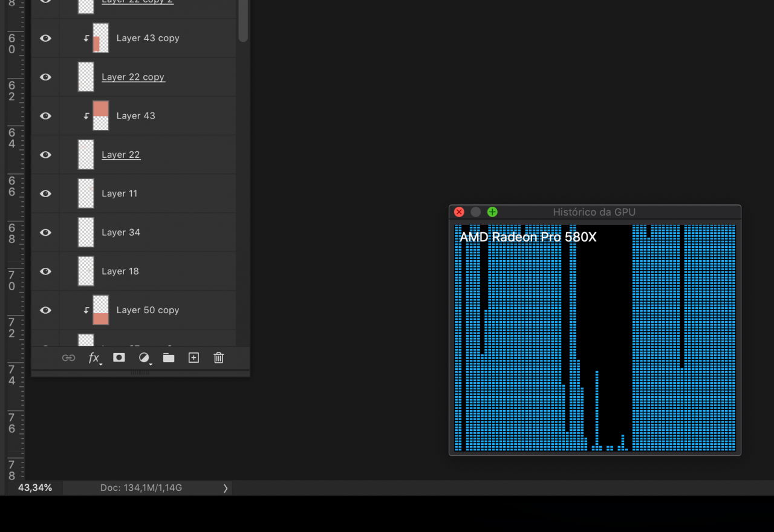This screenshot has width=774, height=532.
Task: Click the green zoom button on GPU window
Action: pos(492,212)
